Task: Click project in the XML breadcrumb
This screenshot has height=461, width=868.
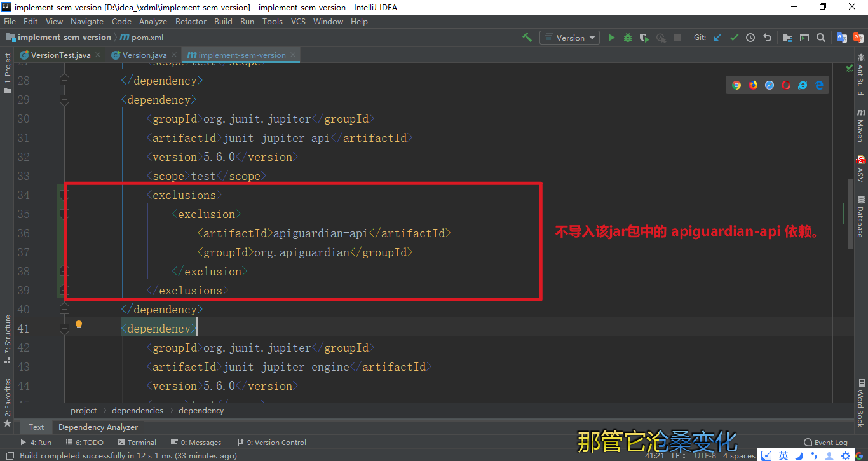Action: pos(84,411)
